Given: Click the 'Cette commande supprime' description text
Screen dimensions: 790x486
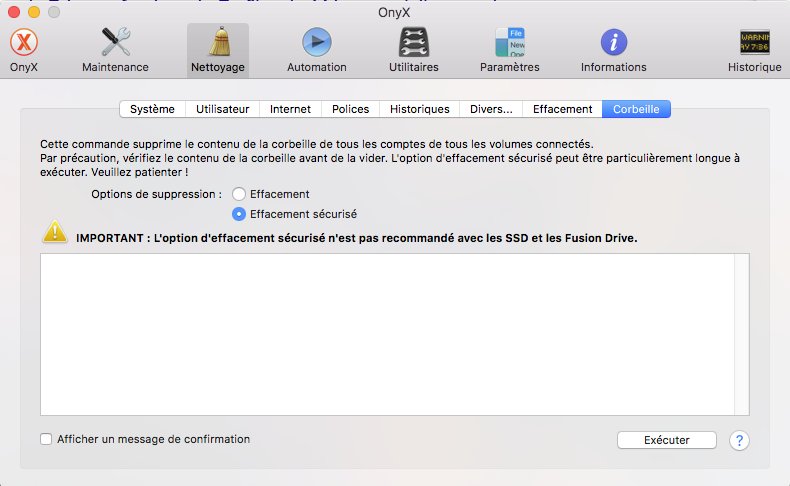Looking at the screenshot, I should tap(390, 158).
